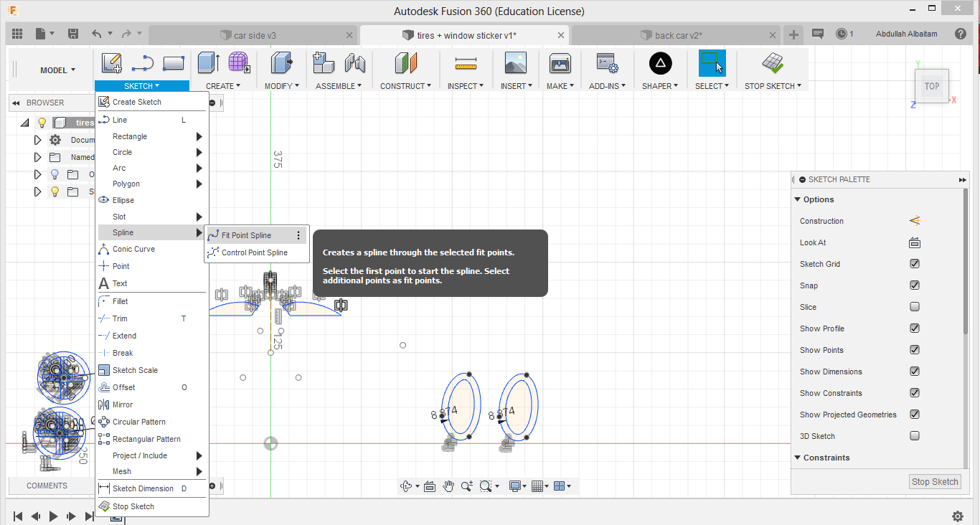Toggle the Show Constraints checkbox
980x525 pixels.
coord(915,393)
